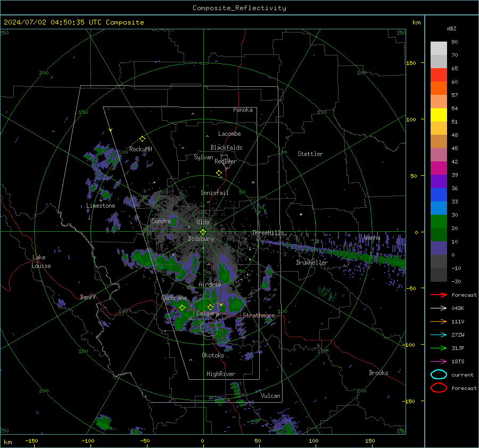Select the slate purple 0-10 dBZ swatch

click(439, 248)
